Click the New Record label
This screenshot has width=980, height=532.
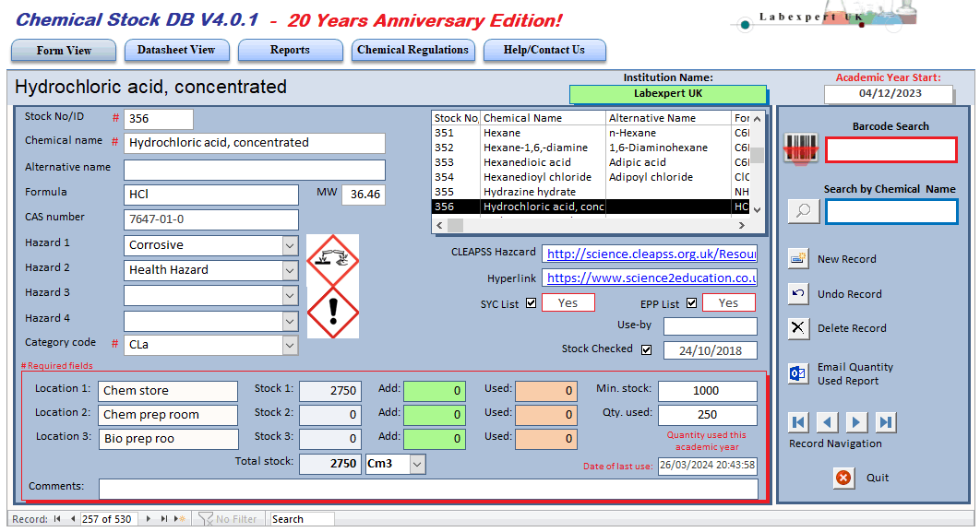coord(847,259)
